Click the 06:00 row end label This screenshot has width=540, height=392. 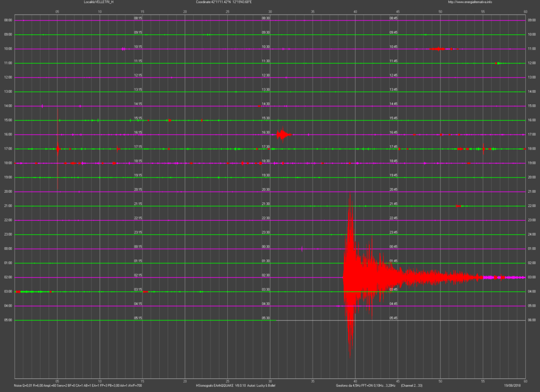click(532, 320)
